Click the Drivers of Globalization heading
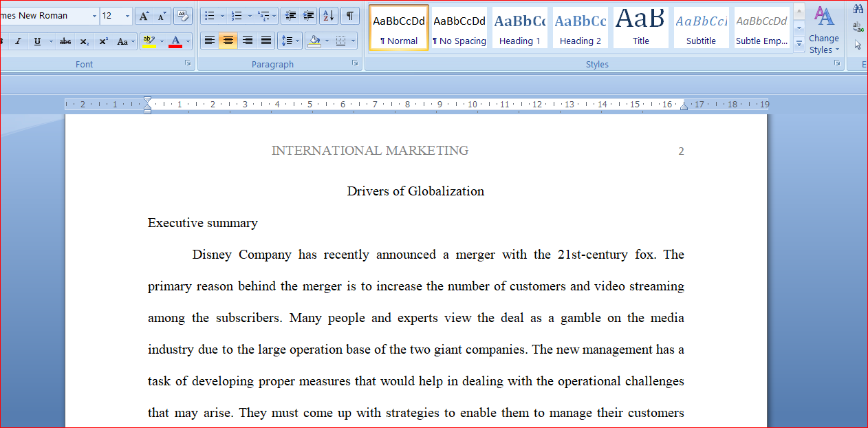The height and width of the screenshot is (428, 868). (415, 191)
